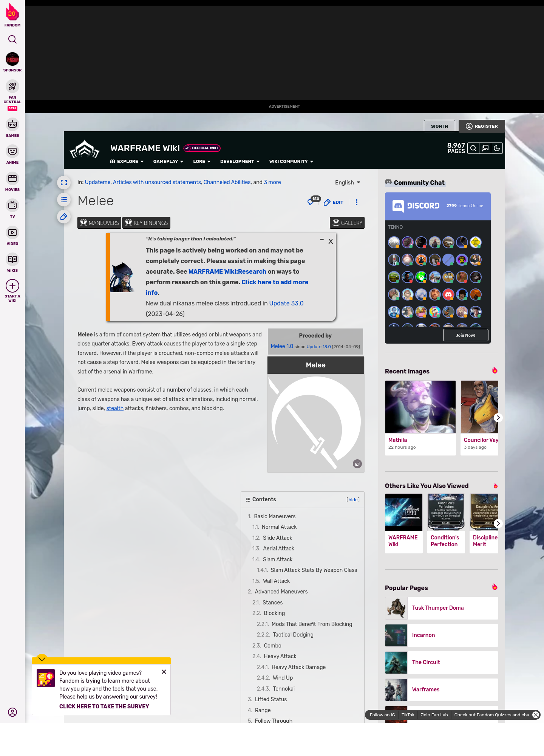The width and height of the screenshot is (544, 756).
Task: Open the Wikis book icon
Action: tap(12, 259)
